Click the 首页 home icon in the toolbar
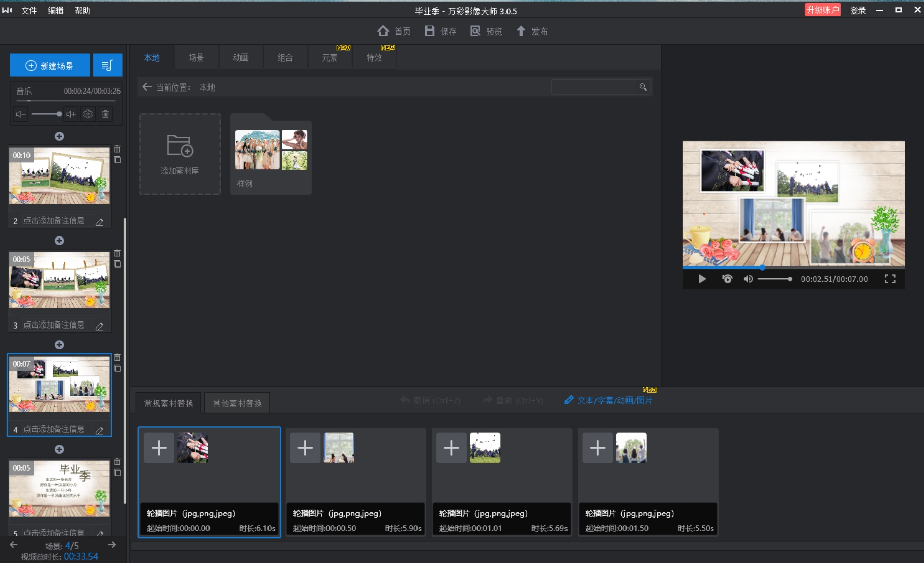924x563 pixels. pos(383,31)
